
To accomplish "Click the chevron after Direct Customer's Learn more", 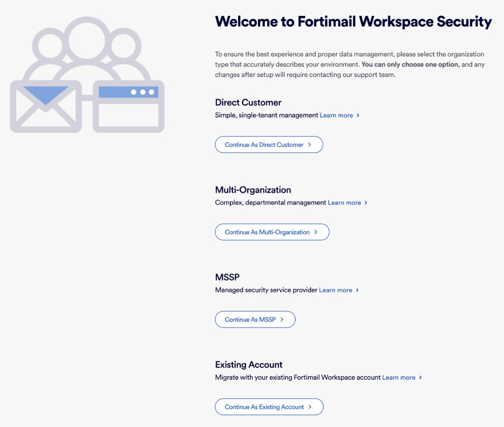I will (x=358, y=115).
